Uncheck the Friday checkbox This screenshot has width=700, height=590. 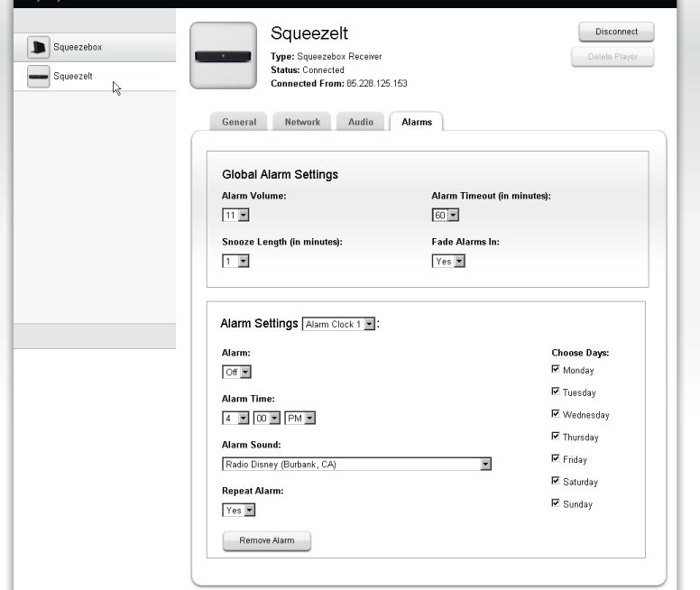556,459
